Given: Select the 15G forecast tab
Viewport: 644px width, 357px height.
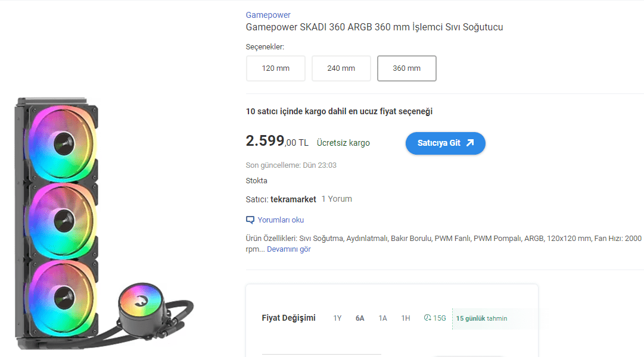Looking at the screenshot, I should tap(435, 318).
